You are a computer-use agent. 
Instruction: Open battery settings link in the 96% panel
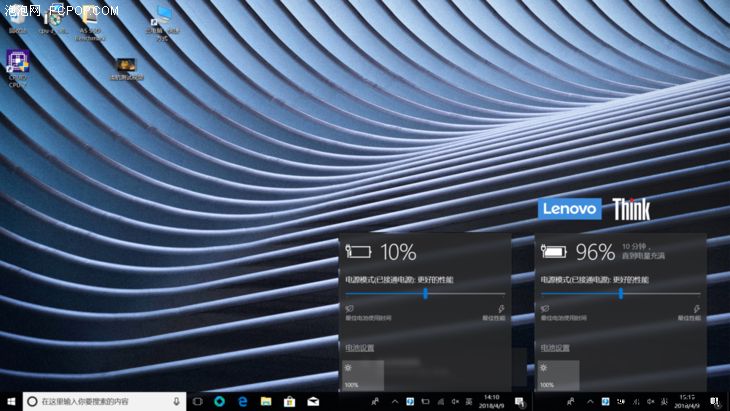555,348
